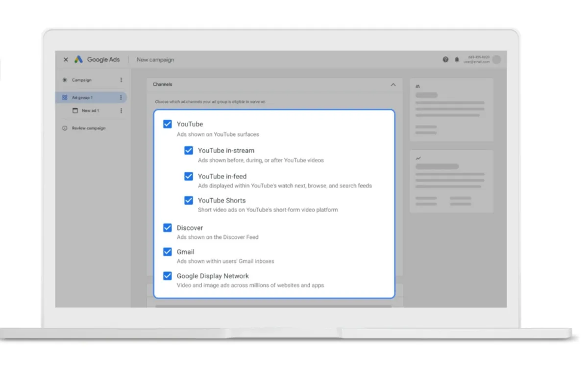
Task: Click the account avatar in the top right
Action: [x=496, y=59]
